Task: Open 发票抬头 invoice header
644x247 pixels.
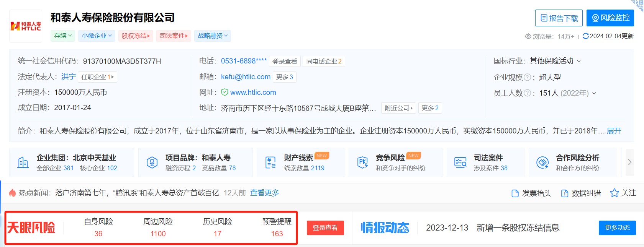Action: click(x=531, y=193)
